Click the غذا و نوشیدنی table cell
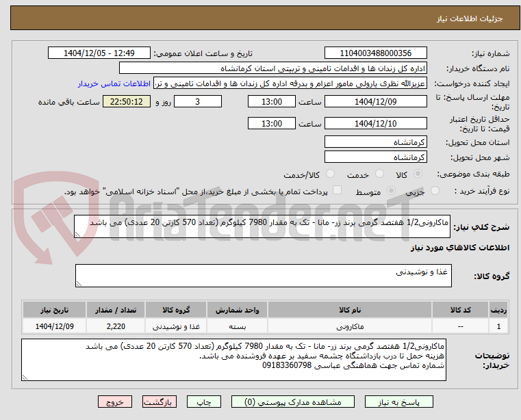 [x=176, y=326]
